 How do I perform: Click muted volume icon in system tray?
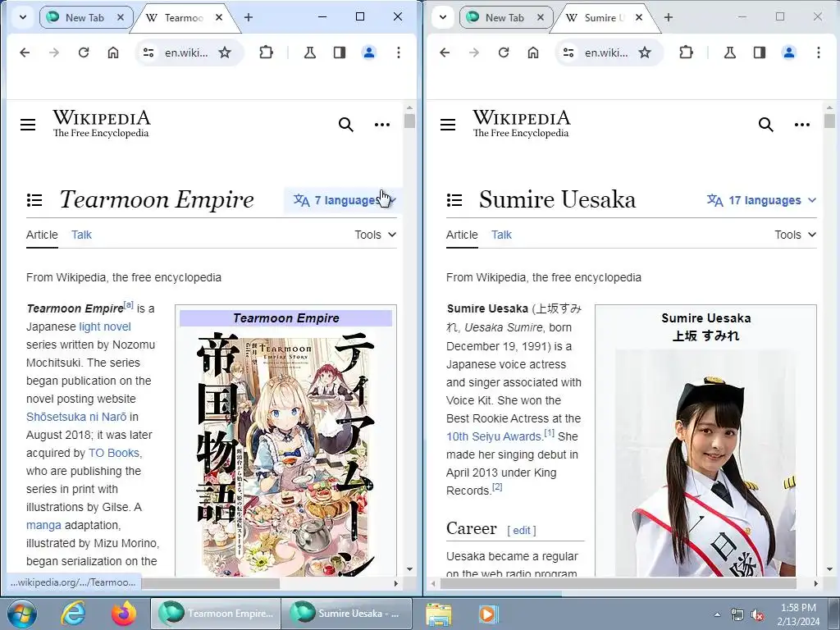coord(757,615)
